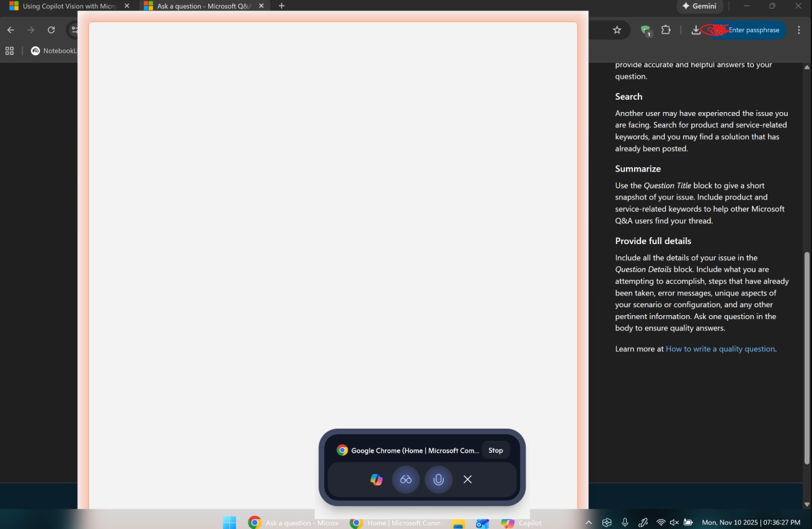Image resolution: width=812 pixels, height=529 pixels.
Task: Expand hidden icons in the system tray
Action: 588,522
